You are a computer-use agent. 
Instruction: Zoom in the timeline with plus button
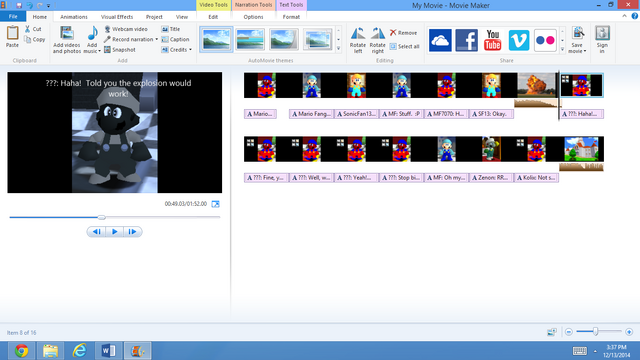[x=629, y=332]
